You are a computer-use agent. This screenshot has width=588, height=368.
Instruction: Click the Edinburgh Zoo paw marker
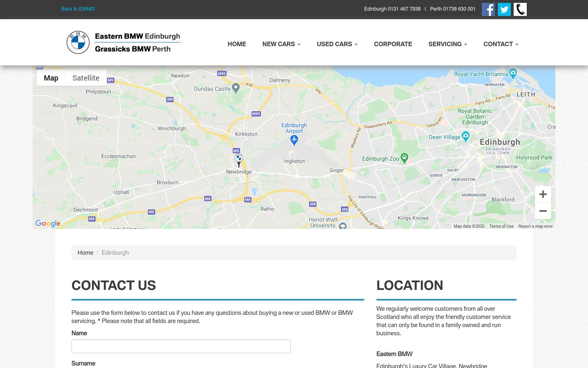pos(404,158)
